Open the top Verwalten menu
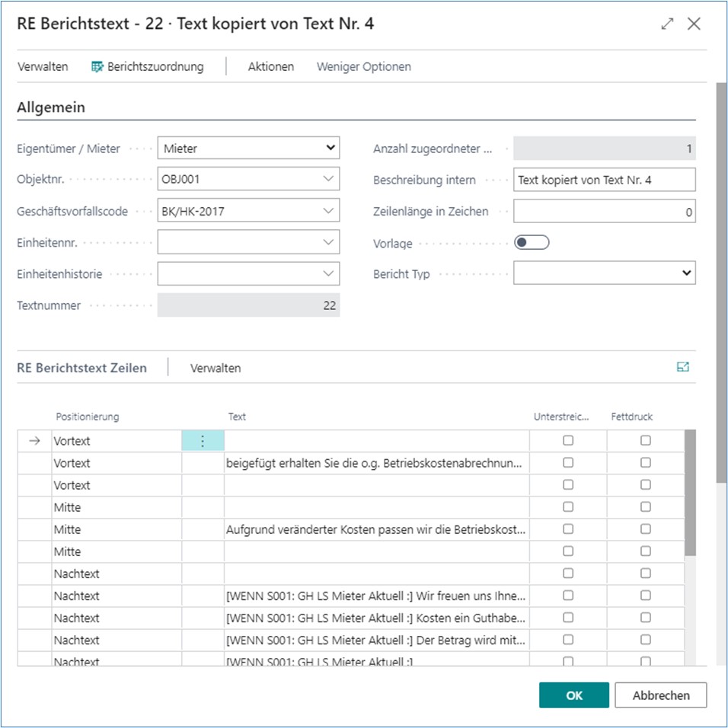The image size is (728, 728). click(43, 67)
